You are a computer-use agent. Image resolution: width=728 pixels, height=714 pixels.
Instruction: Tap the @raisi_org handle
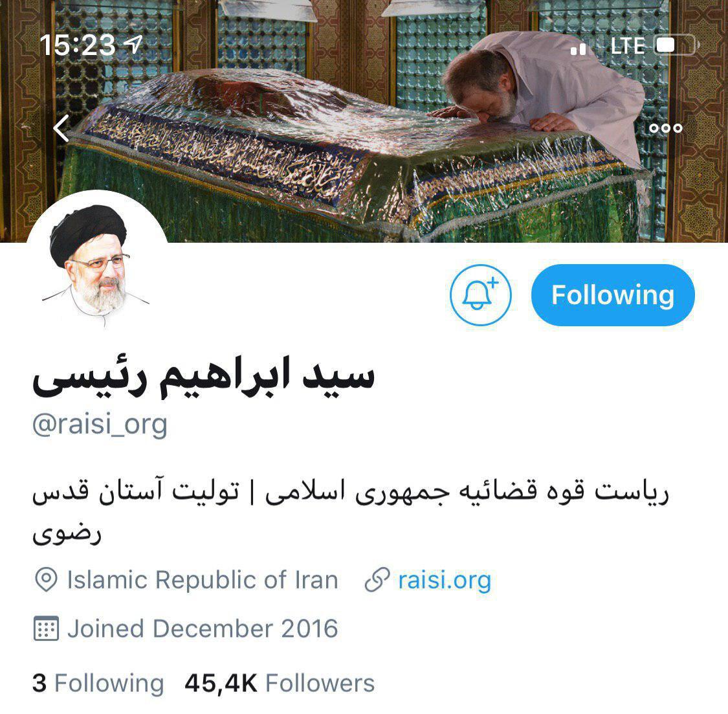(100, 424)
